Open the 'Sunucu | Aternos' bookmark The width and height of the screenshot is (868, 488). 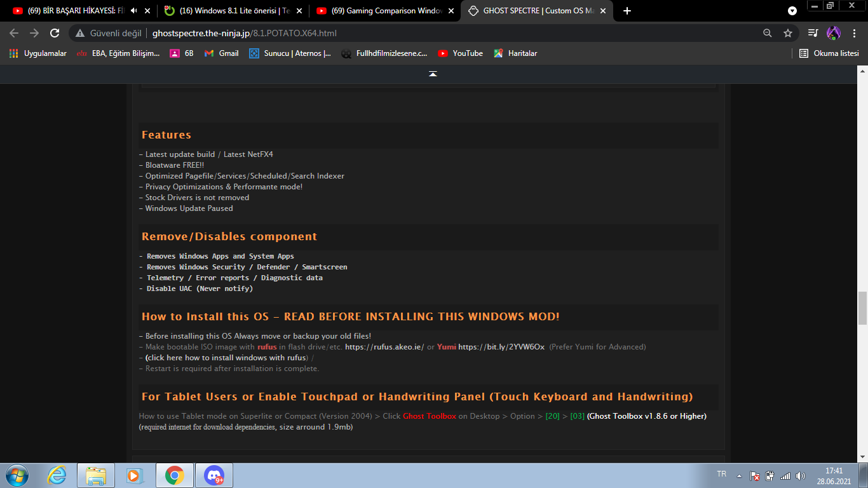tap(290, 53)
